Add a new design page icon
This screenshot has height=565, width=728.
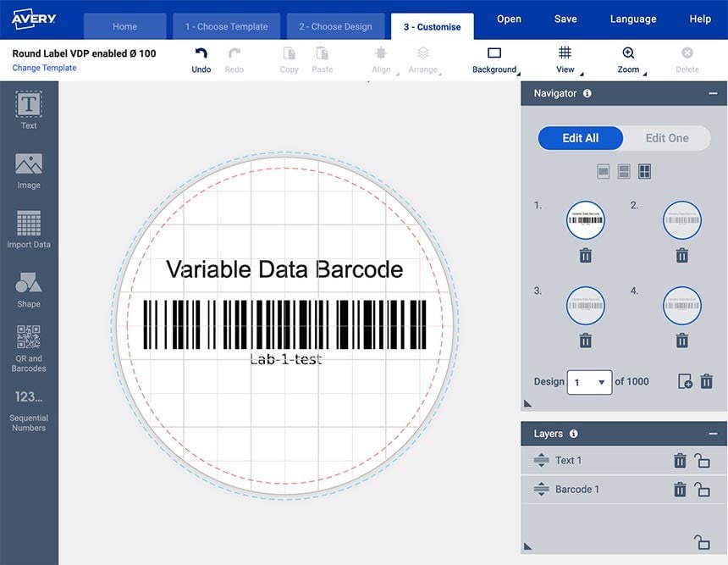point(685,381)
